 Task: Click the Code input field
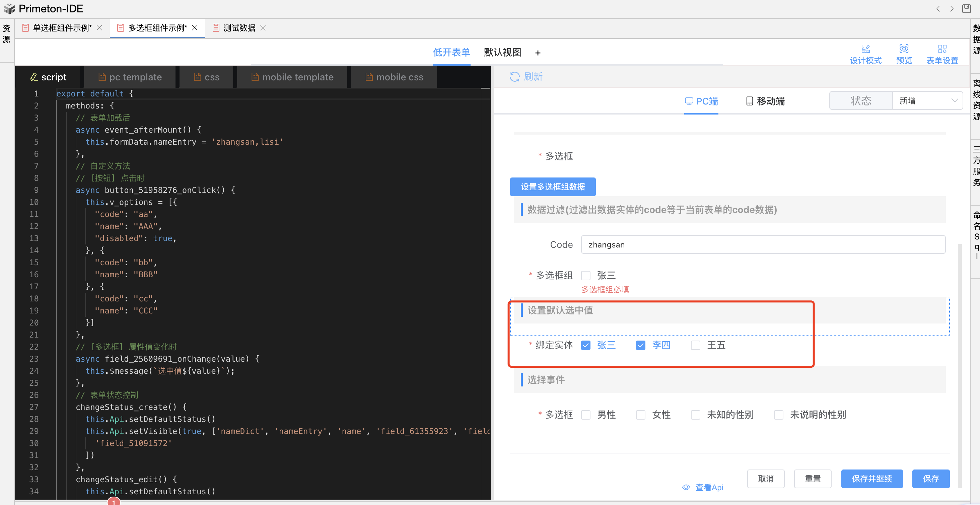click(763, 244)
